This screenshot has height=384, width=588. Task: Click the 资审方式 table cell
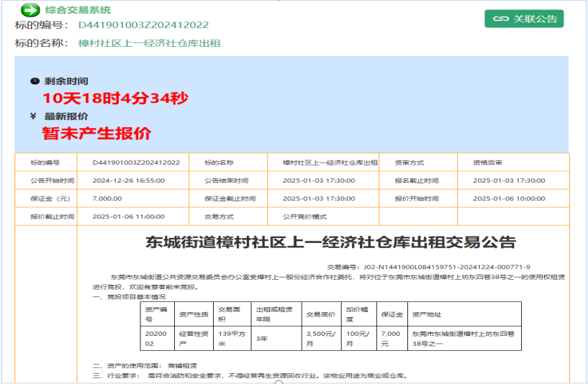point(418,163)
